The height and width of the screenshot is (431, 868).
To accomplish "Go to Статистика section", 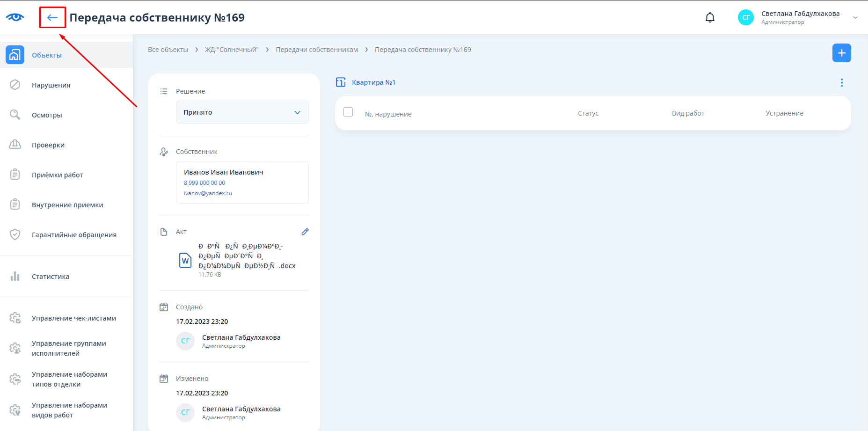I will [51, 277].
